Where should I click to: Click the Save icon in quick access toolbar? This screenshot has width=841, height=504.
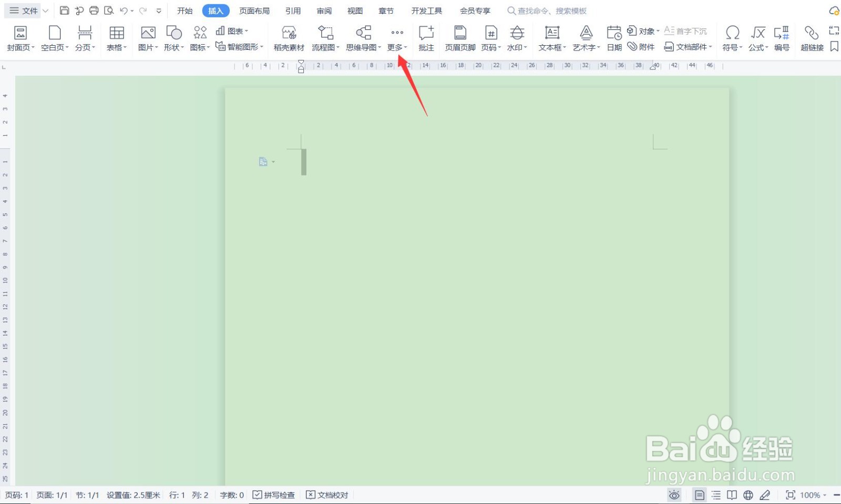(64, 11)
